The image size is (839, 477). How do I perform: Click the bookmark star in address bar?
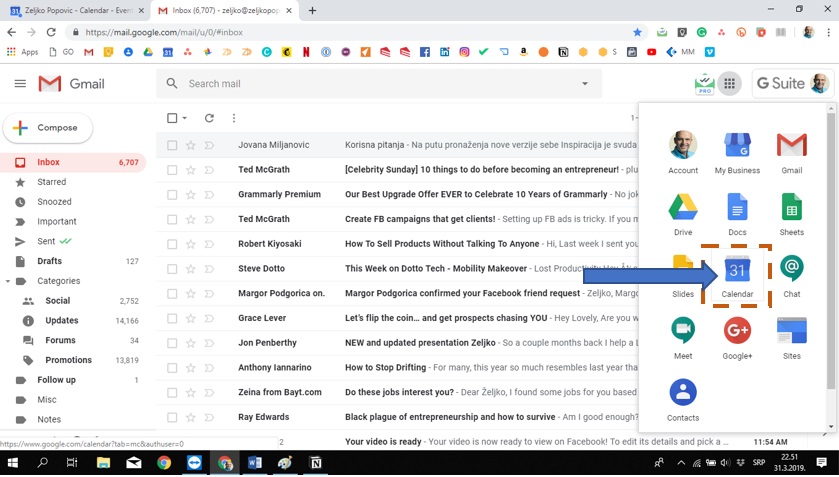(637, 32)
